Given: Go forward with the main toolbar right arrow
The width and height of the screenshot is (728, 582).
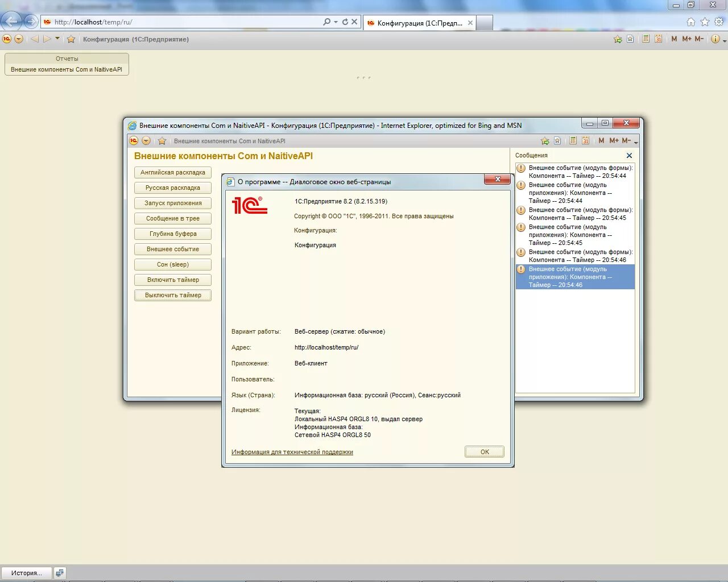Looking at the screenshot, I should tap(47, 39).
